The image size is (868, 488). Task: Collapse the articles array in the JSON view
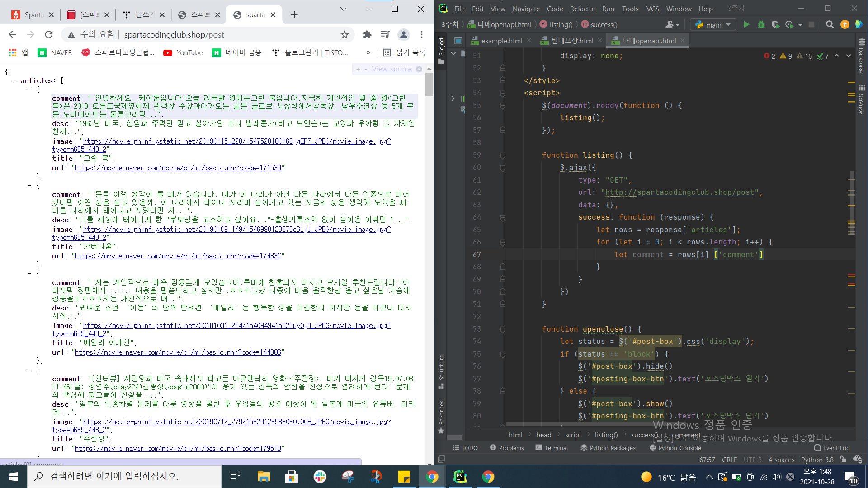tap(14, 81)
